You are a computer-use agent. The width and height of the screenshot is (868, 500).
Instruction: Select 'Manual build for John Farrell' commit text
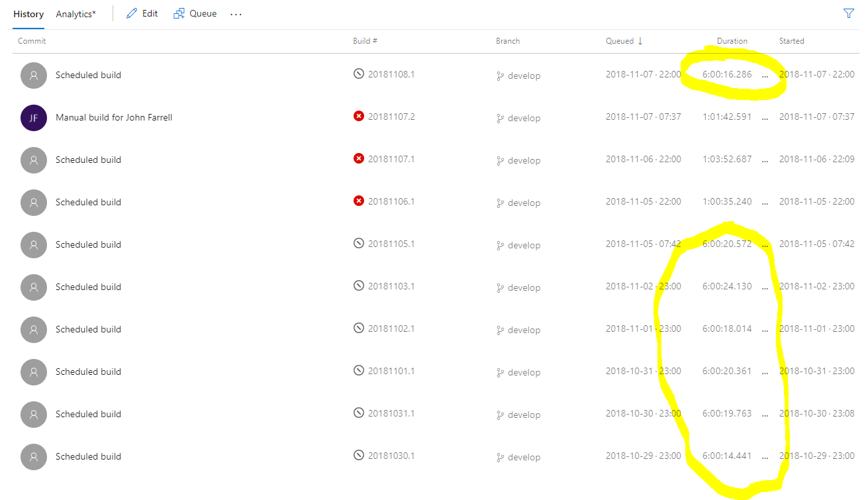(114, 117)
